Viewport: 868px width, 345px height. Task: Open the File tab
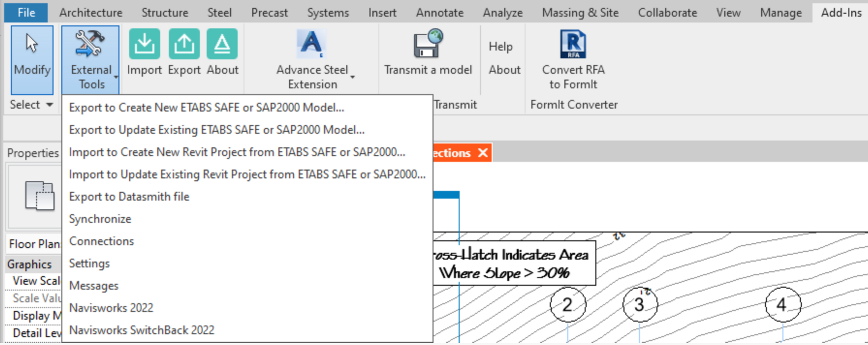click(26, 13)
